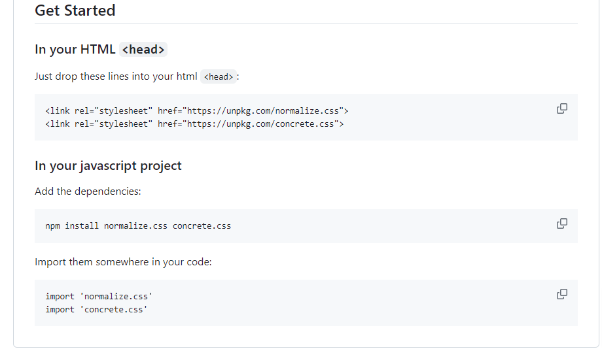Copy the npm install command

(x=561, y=223)
